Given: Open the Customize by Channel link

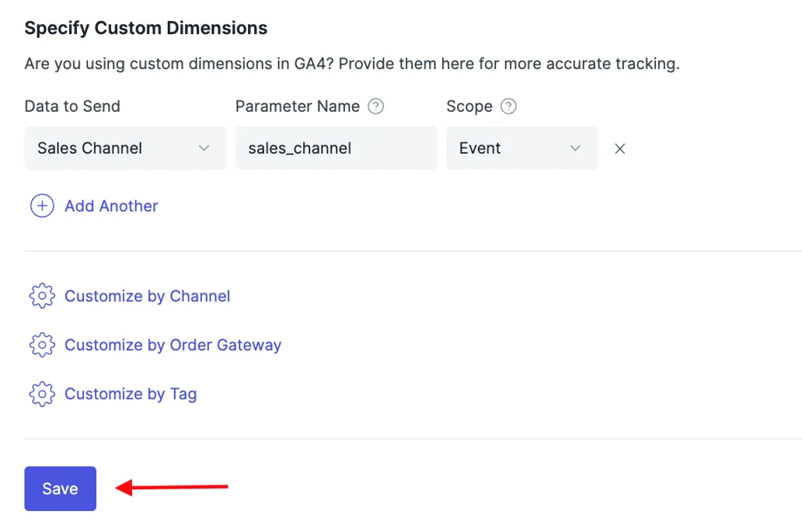Looking at the screenshot, I should 148,296.
